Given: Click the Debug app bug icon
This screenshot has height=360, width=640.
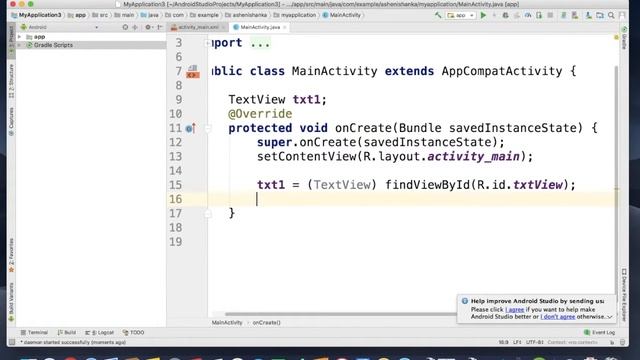Looking at the screenshot, I should (505, 15).
